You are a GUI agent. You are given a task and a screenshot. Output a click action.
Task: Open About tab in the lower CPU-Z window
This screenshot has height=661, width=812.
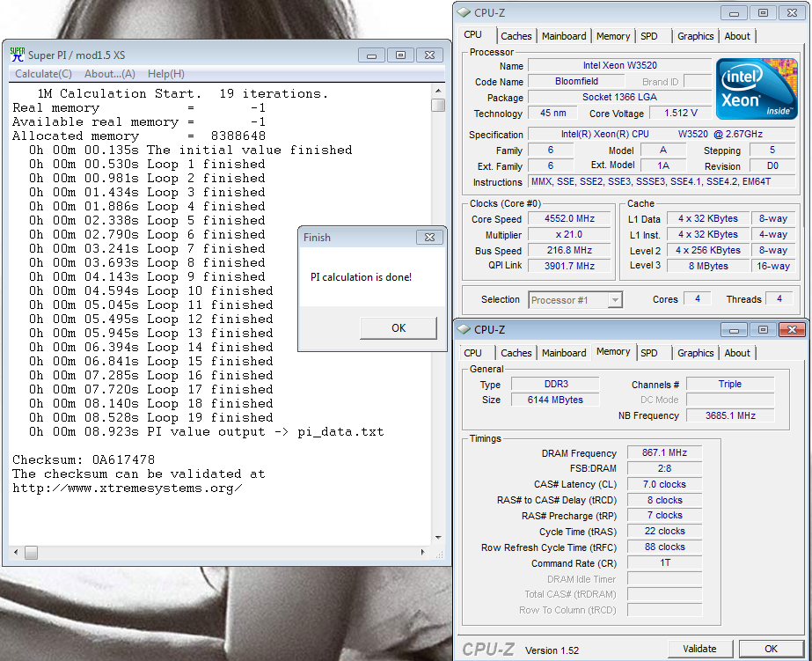point(737,353)
